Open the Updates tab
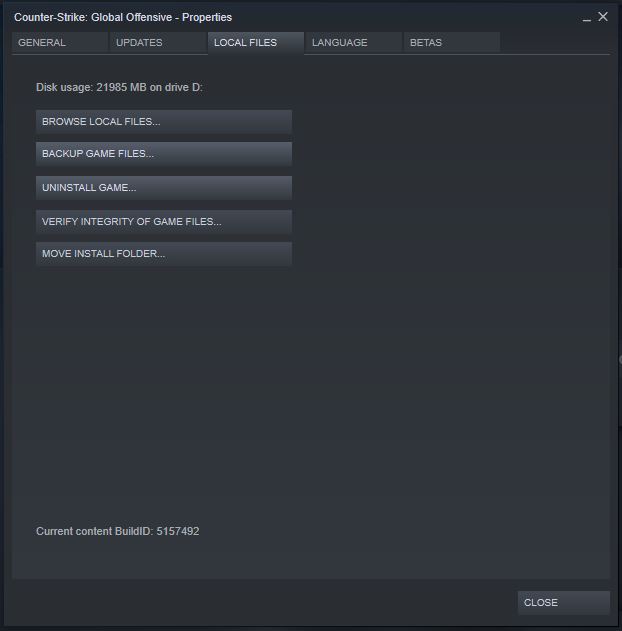The height and width of the screenshot is (631, 622). coord(158,43)
